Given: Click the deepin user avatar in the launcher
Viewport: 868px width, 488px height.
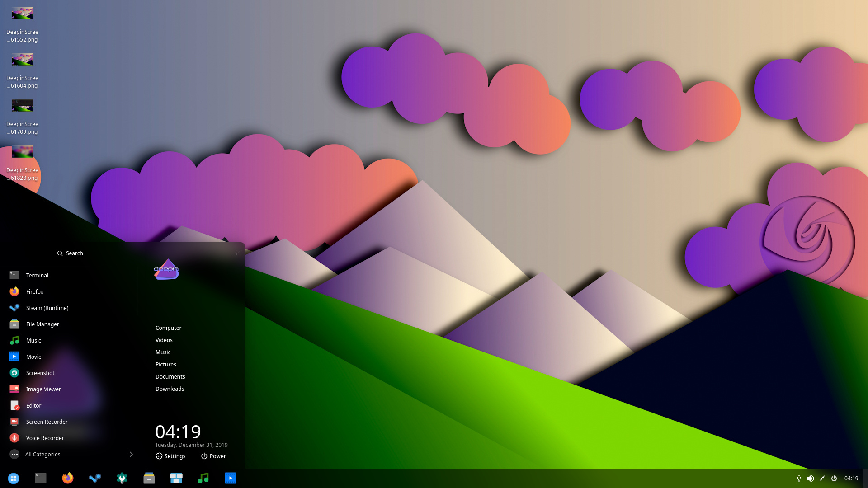Looking at the screenshot, I should point(166,269).
